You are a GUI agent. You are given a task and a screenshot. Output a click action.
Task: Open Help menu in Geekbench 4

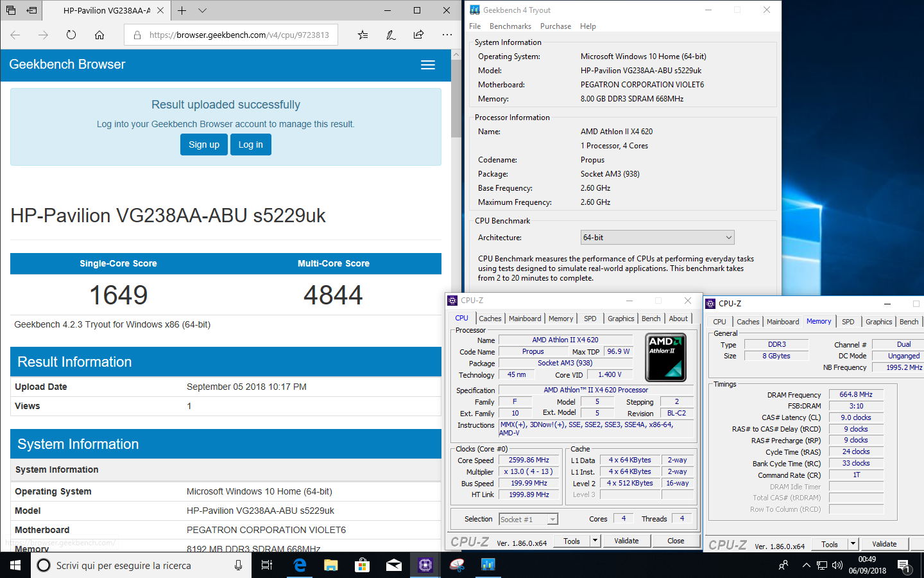pyautogui.click(x=588, y=26)
